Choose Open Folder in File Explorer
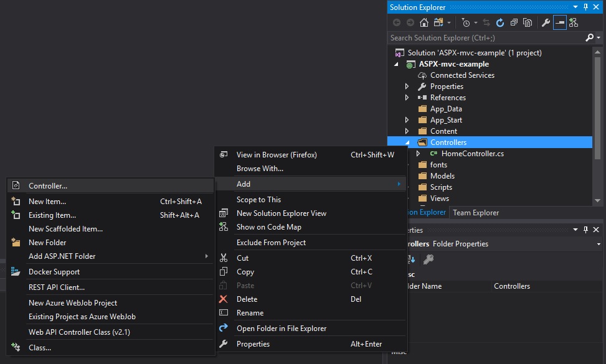This screenshot has height=364, width=606. pyautogui.click(x=282, y=329)
